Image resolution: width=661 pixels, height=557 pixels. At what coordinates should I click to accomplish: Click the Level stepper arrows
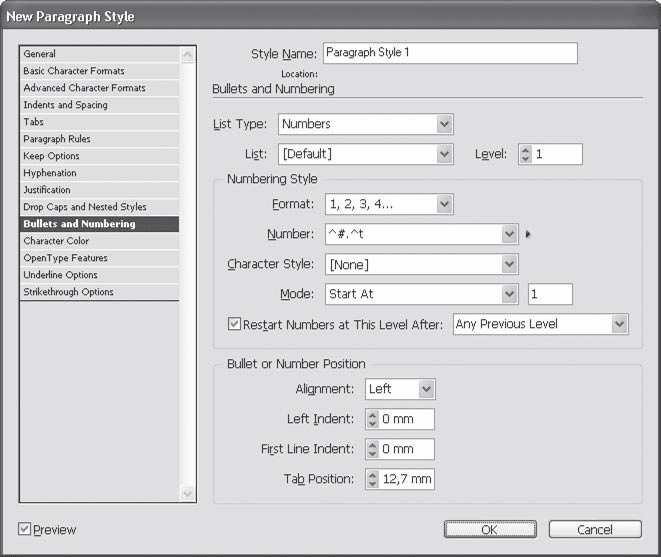pos(524,154)
